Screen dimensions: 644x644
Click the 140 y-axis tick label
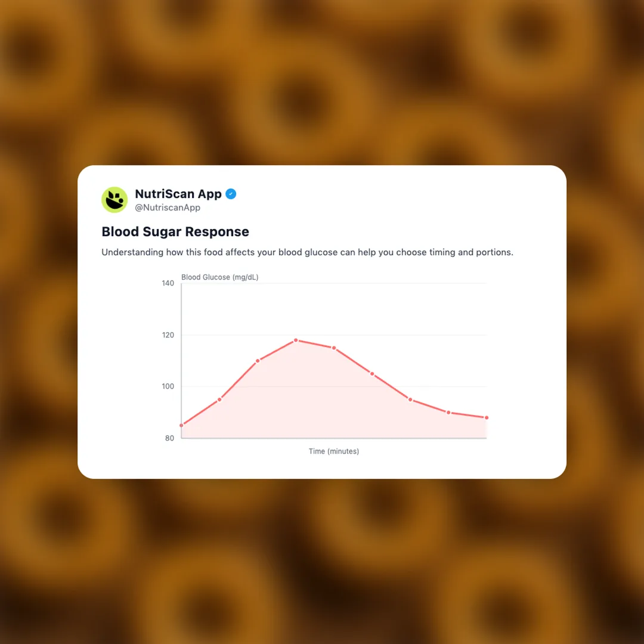pos(168,283)
